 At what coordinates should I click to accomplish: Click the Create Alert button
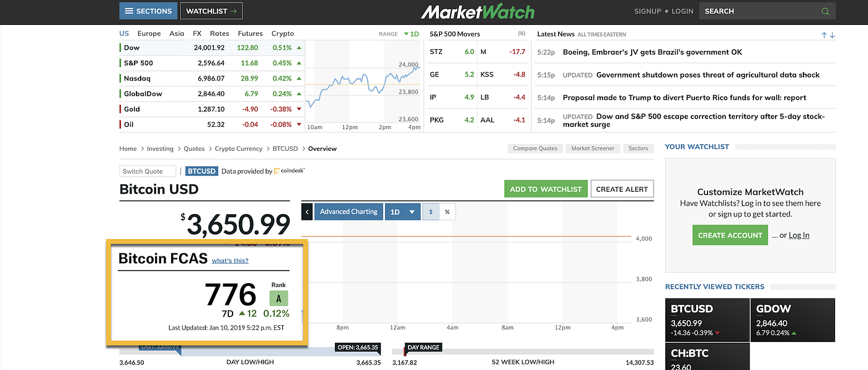tap(622, 189)
